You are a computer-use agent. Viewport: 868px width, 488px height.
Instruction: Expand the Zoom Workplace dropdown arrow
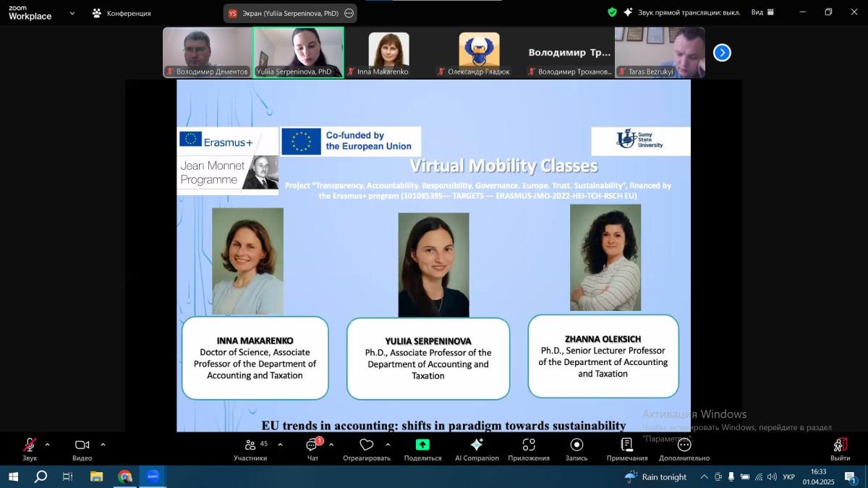tap(72, 13)
